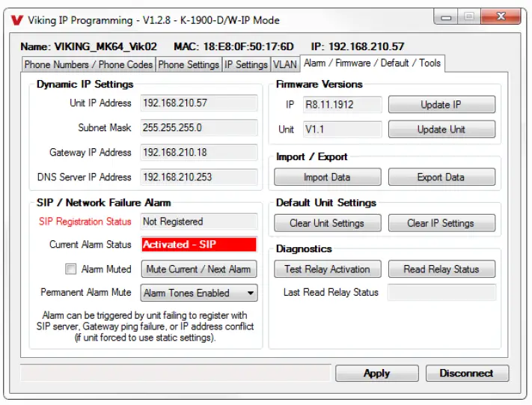Click the SIP / Network Failure Alarm heading
532x405 pixels.
tap(104, 203)
